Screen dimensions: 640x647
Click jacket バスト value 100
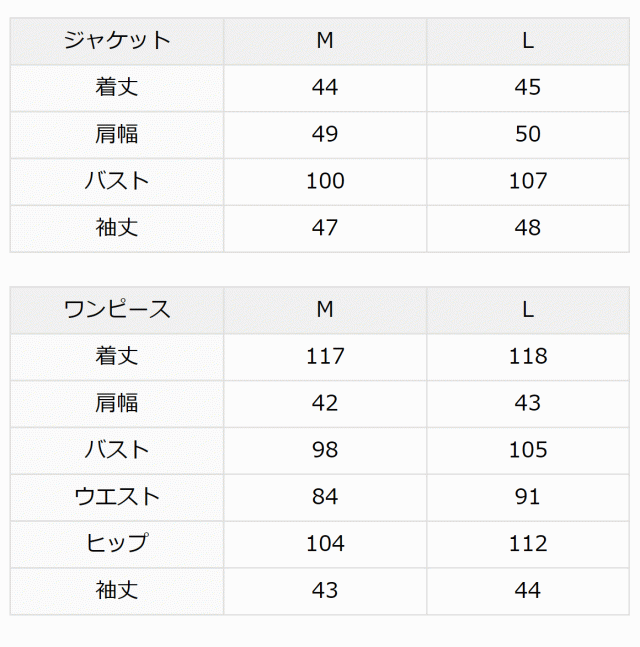pyautogui.click(x=325, y=181)
